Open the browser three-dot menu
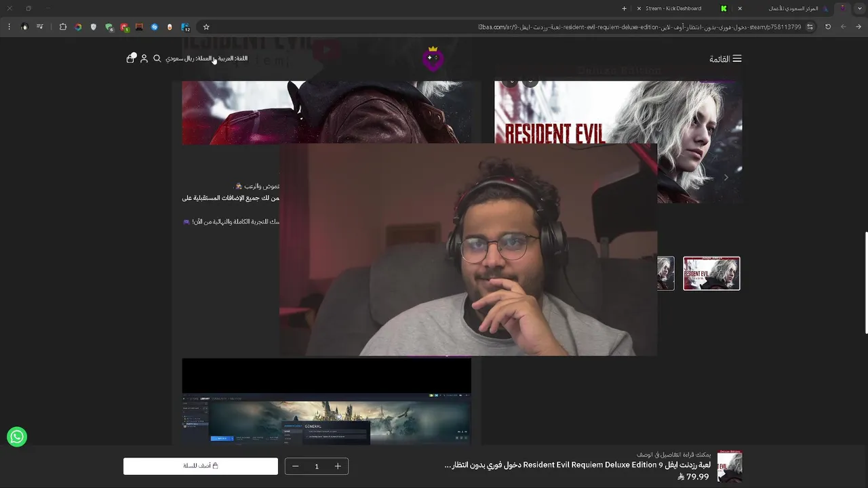This screenshot has height=488, width=868. (x=9, y=27)
